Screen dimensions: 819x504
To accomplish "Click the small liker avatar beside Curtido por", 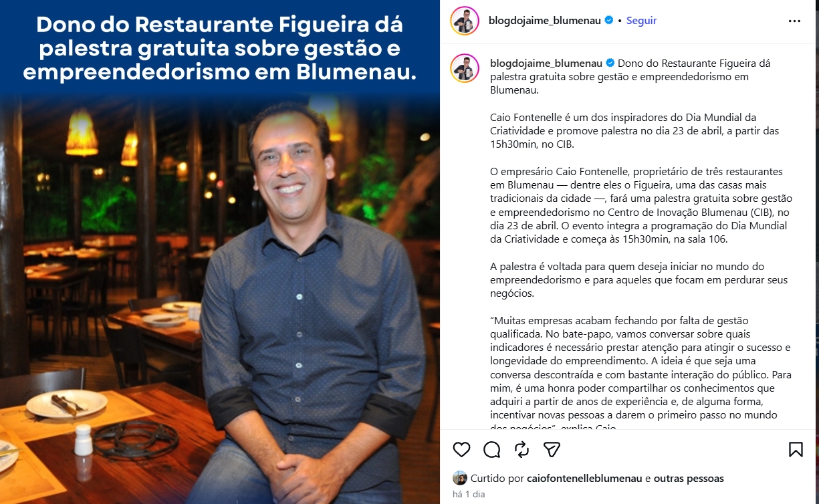I will [x=460, y=478].
